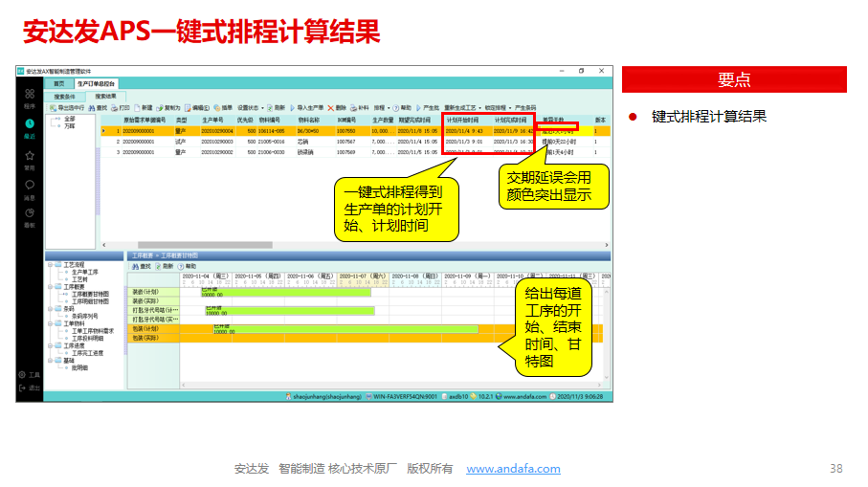Viewport: 868px width, 487px height.
Task: Open the www.andafa.com footer link
Action: click(513, 469)
